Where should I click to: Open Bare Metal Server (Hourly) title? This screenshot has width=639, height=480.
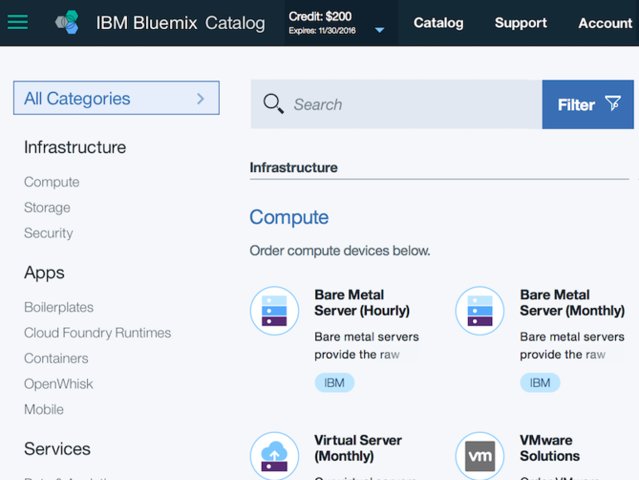[x=362, y=302]
